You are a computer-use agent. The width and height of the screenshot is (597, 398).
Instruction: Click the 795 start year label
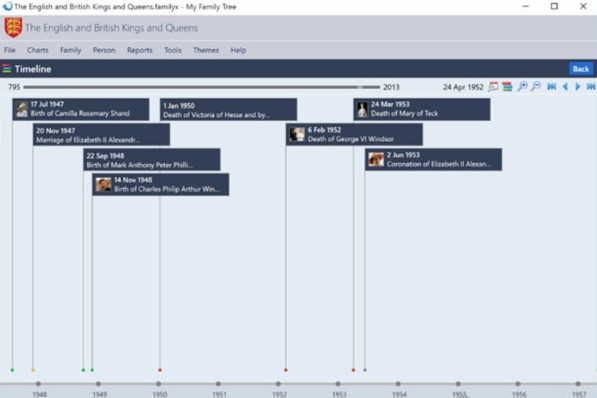pyautogui.click(x=14, y=87)
